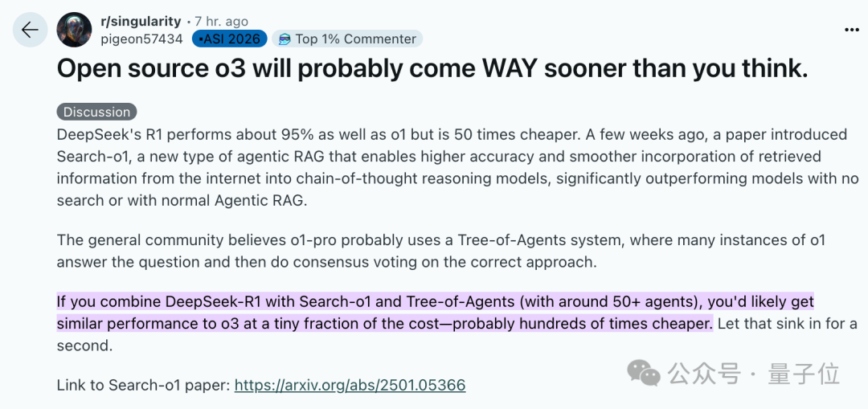Click the Top 1% Commenter badge icon
868x409 pixels.
[284, 39]
